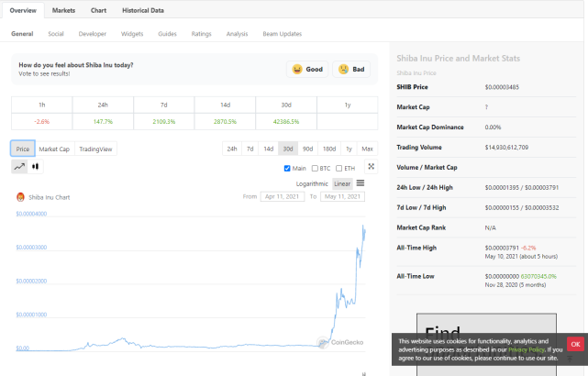Click the All-Time Low percentage 63070345.0%

point(538,276)
